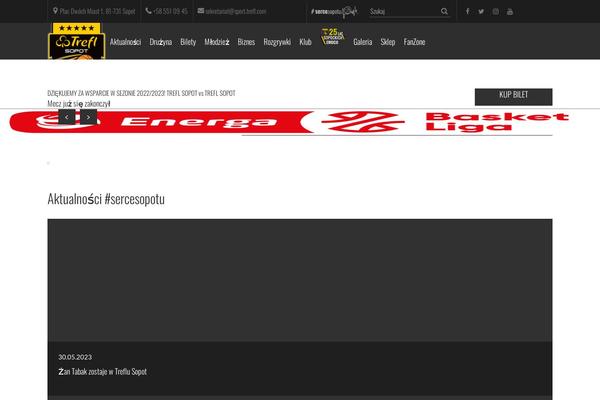Open the Aktualności menu
This screenshot has width=600, height=400.
point(126,42)
